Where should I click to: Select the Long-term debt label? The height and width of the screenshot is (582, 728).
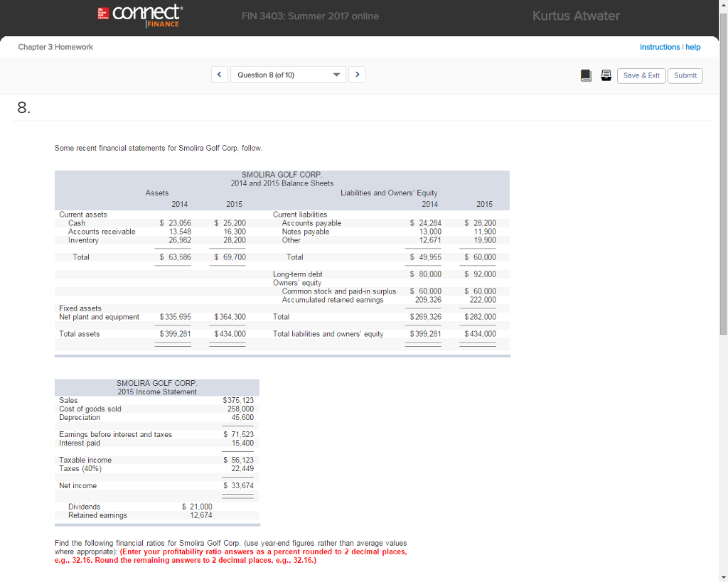click(x=298, y=274)
